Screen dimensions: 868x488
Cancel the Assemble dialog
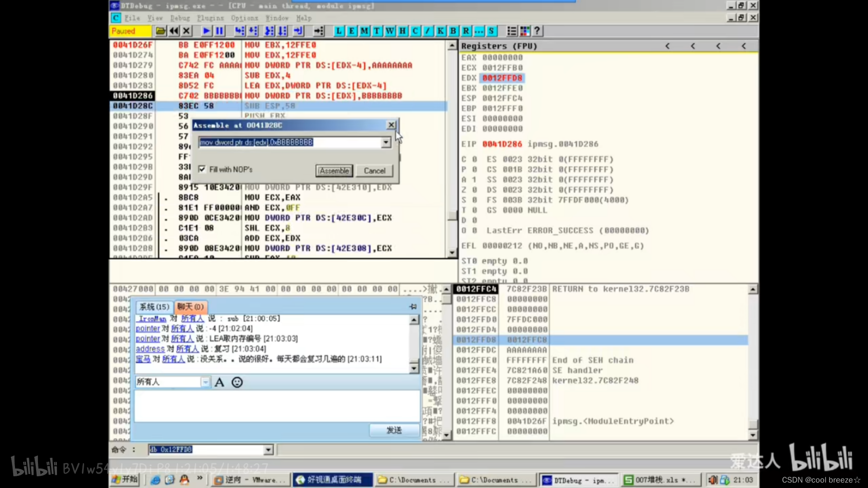[374, 171]
